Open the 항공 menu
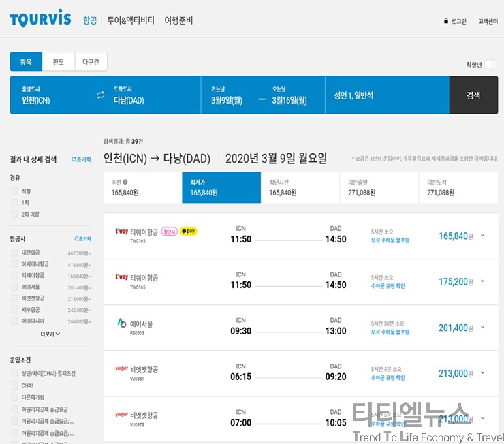Screen dimensions: 504x444 pyautogui.click(x=90, y=20)
